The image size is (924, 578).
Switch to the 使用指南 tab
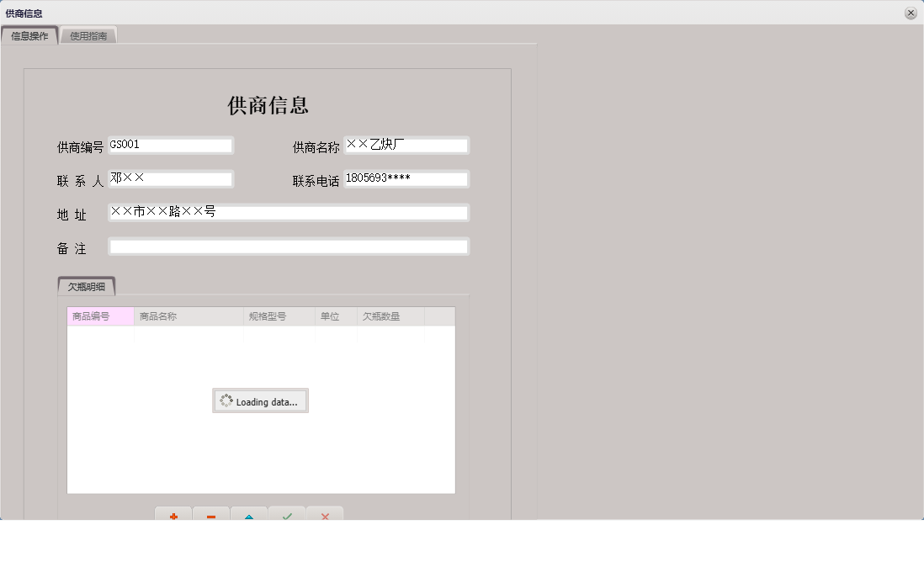click(88, 35)
